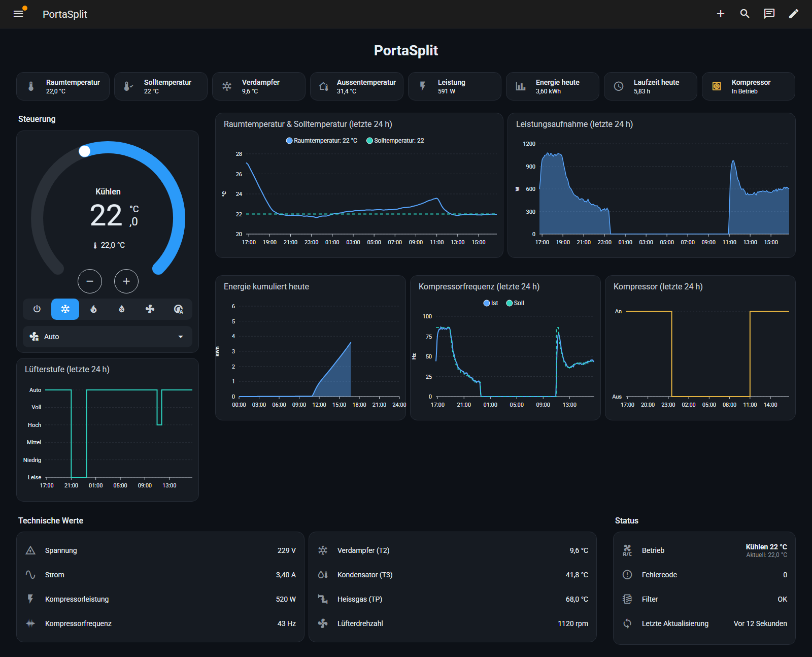
Task: Toggle the Ist legend in Kompressorfrequenz chart
Action: 491,303
